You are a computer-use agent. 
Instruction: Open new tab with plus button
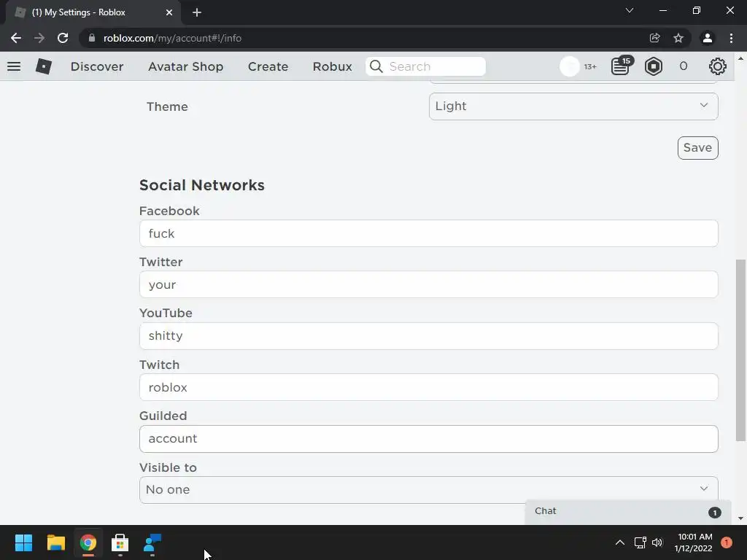pos(197,12)
